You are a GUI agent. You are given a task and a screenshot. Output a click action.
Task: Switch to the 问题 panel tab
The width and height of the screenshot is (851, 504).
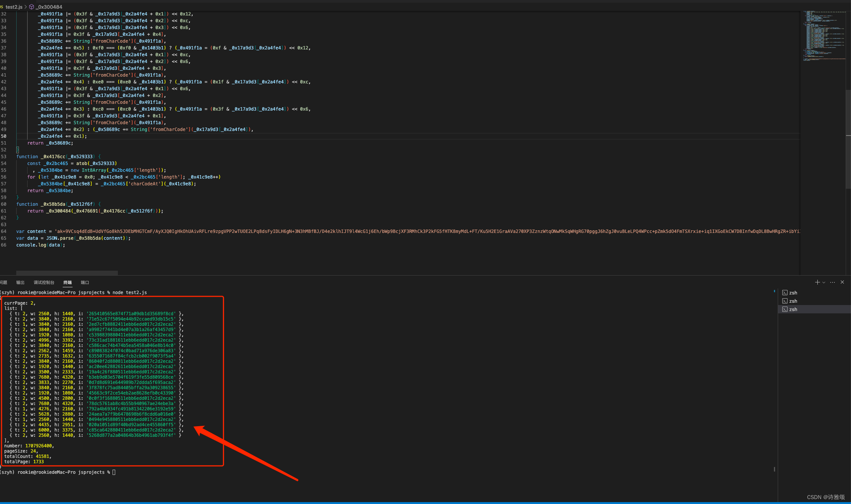3,282
